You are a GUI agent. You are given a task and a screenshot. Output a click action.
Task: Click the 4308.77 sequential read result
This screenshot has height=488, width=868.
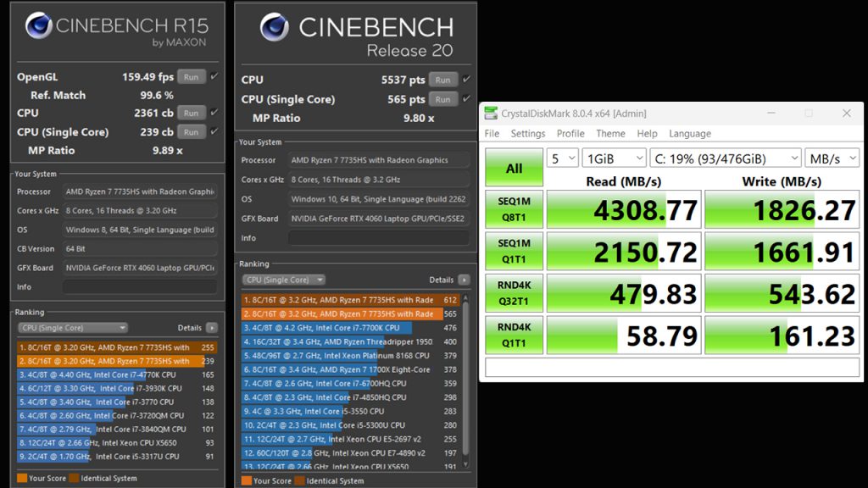coord(624,209)
